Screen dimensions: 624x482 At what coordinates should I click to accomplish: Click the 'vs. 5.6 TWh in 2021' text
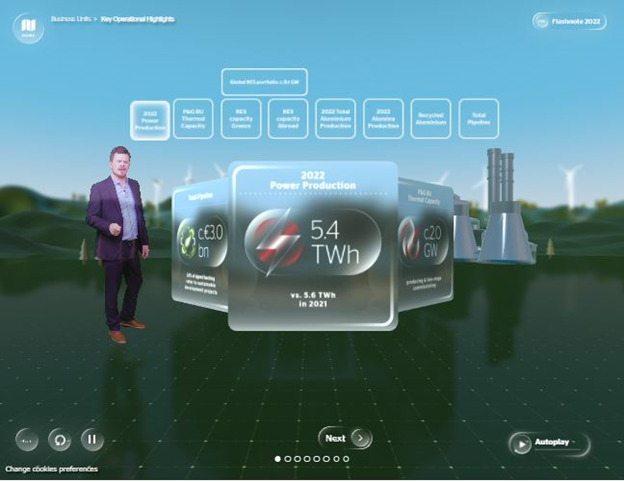313,300
